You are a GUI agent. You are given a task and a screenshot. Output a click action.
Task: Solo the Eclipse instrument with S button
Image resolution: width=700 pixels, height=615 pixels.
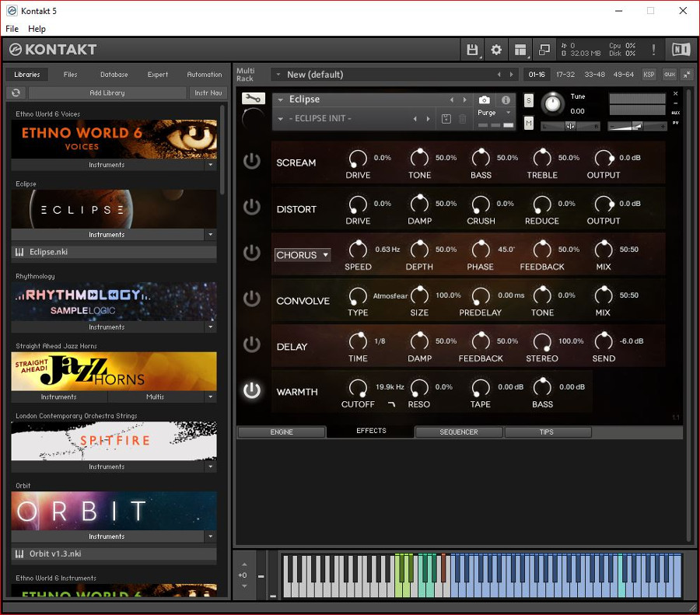(529, 100)
